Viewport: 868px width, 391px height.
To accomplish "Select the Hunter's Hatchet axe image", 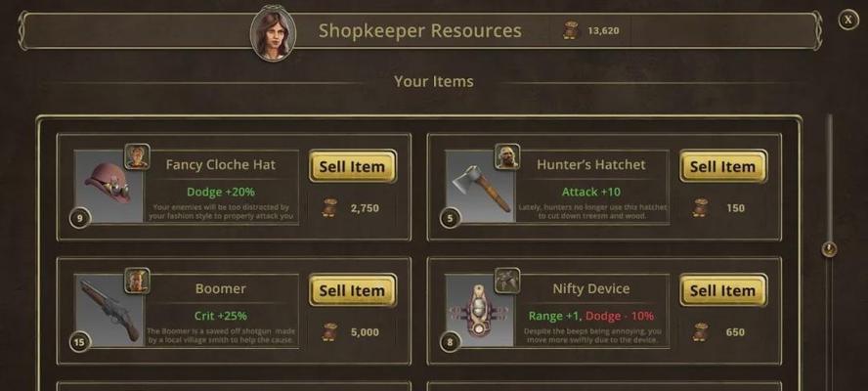I will pyautogui.click(x=481, y=187).
